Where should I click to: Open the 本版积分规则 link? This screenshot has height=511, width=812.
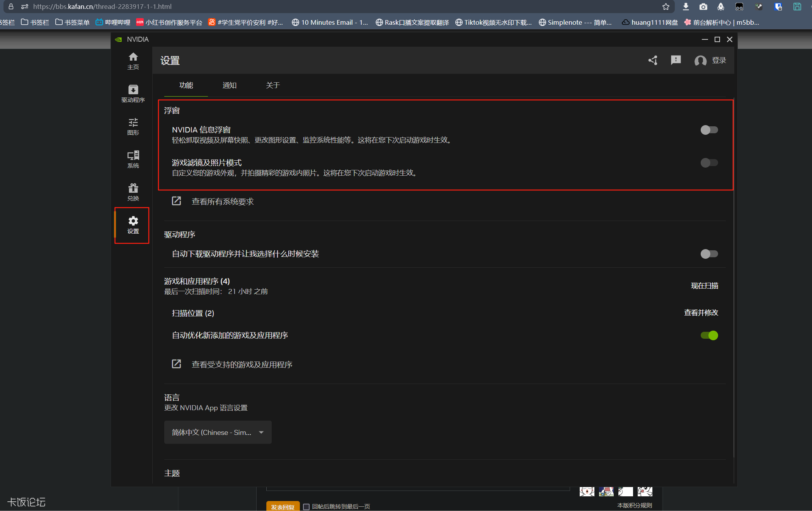[x=635, y=505]
